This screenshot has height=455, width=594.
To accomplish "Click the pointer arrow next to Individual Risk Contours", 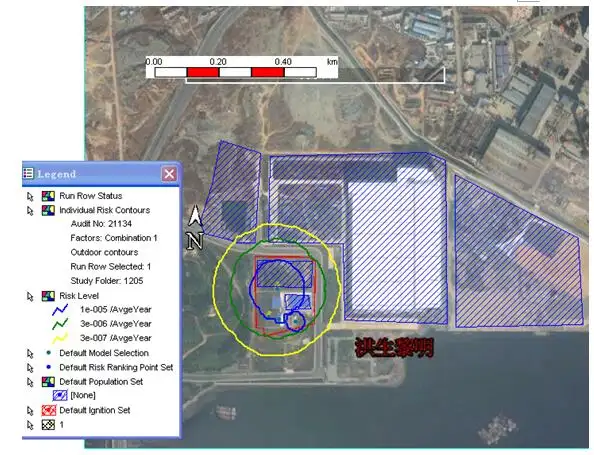I will (x=30, y=211).
